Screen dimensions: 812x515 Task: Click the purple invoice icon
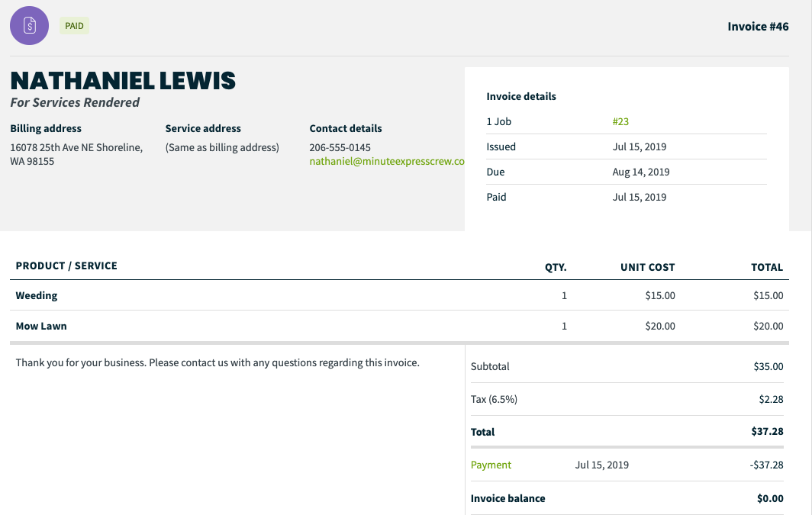coord(30,25)
